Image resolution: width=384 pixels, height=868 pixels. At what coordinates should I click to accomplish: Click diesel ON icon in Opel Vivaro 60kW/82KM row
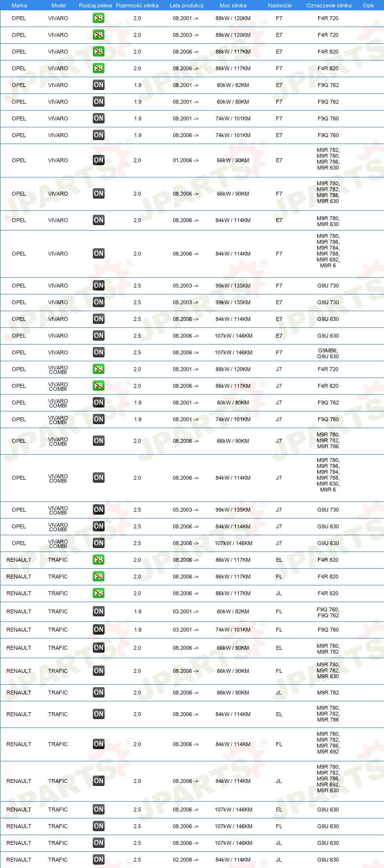point(99,85)
